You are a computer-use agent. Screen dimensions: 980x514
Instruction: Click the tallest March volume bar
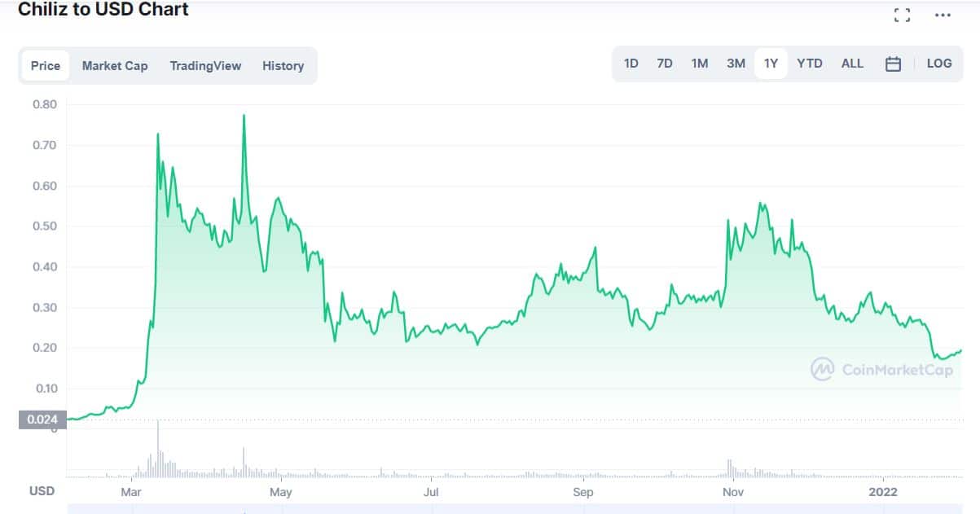[157, 447]
